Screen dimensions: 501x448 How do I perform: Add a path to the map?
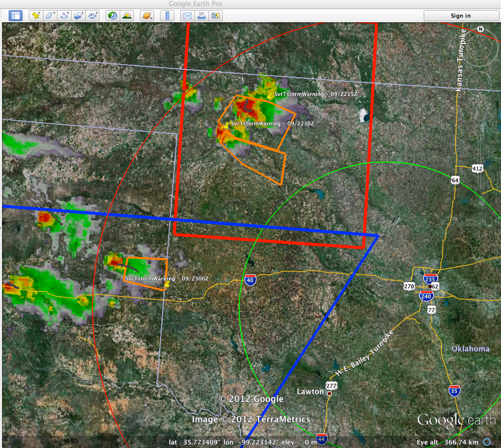click(64, 16)
